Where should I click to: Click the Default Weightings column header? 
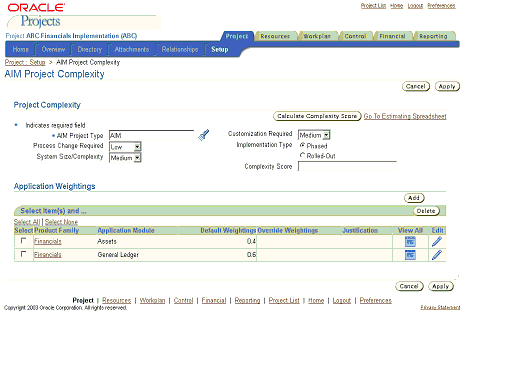click(228, 230)
